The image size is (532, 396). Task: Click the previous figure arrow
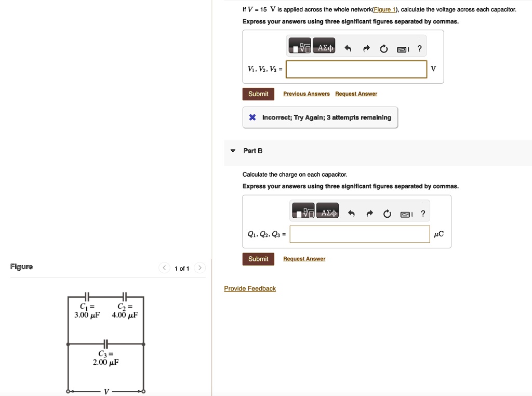pos(164,268)
